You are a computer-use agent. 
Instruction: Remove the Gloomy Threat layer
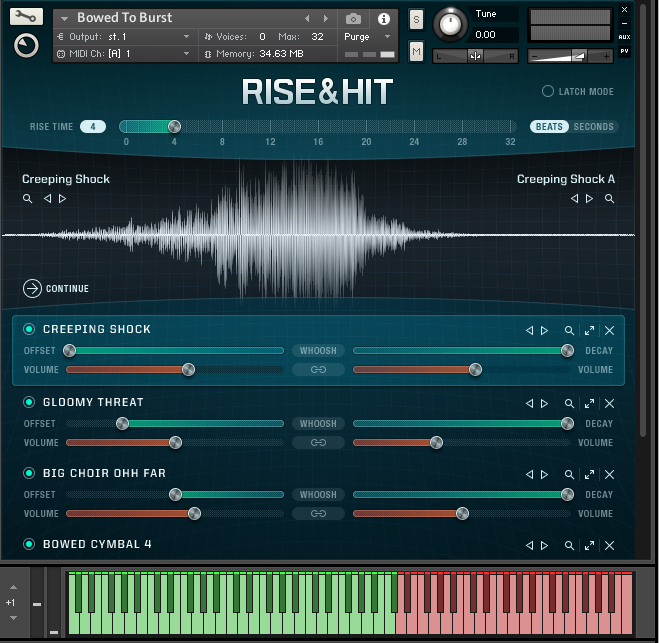pyautogui.click(x=609, y=403)
